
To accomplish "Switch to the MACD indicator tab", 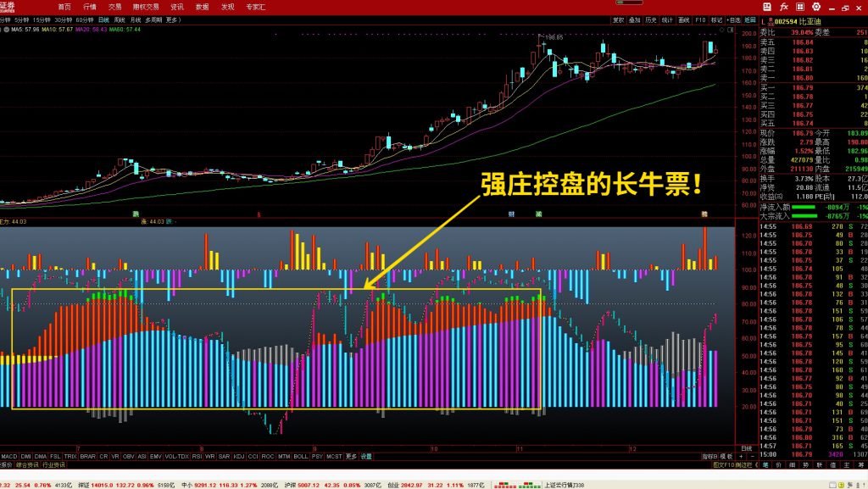I will coord(9,456).
